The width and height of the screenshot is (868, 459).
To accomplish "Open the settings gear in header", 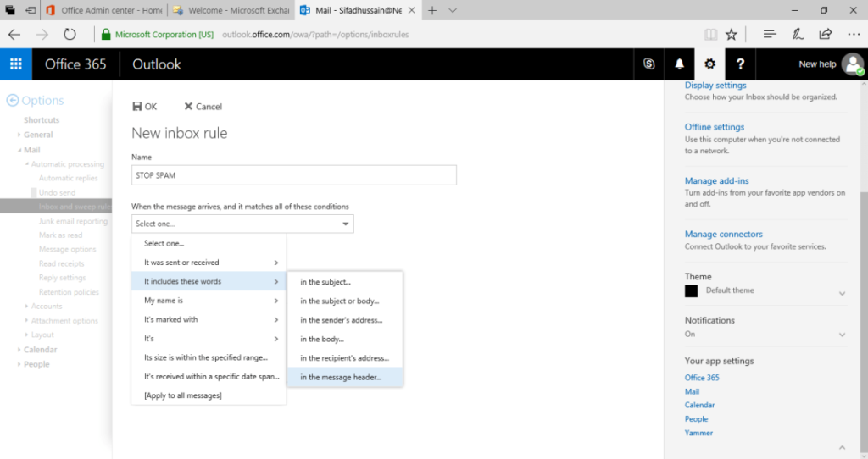I will pos(709,64).
